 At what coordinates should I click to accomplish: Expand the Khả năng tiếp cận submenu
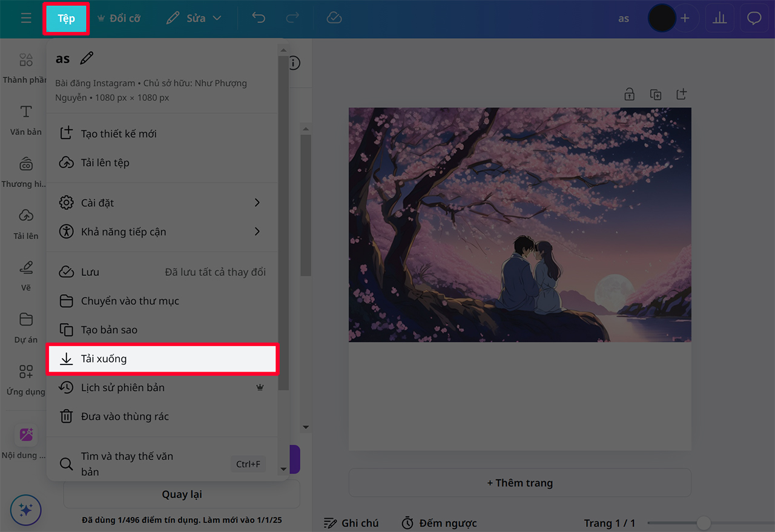(x=162, y=232)
